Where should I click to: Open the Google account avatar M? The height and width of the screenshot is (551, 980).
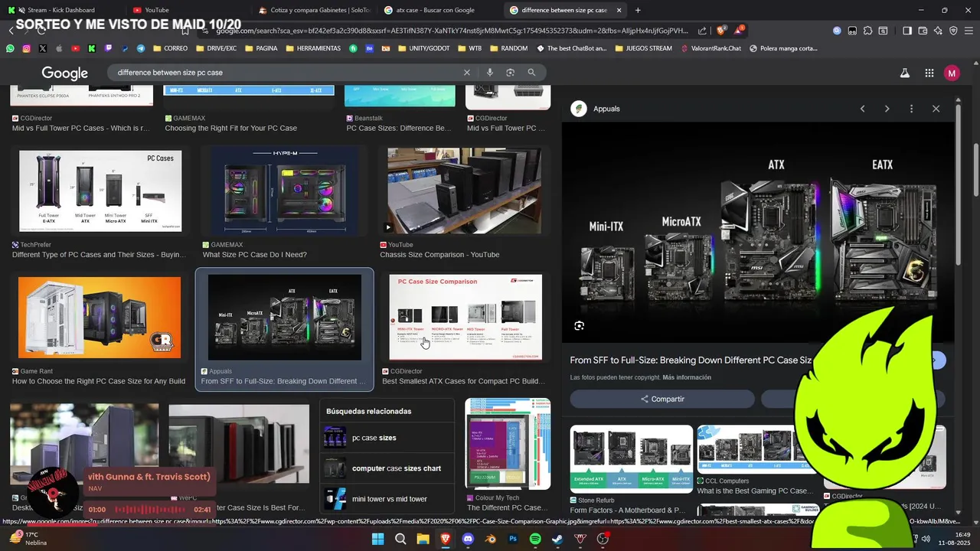952,73
